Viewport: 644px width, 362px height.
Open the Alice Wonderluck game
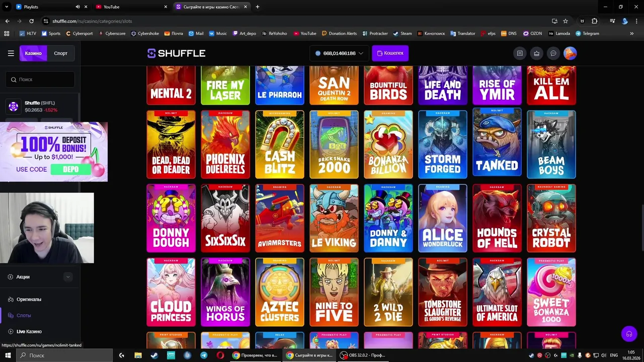click(x=443, y=218)
